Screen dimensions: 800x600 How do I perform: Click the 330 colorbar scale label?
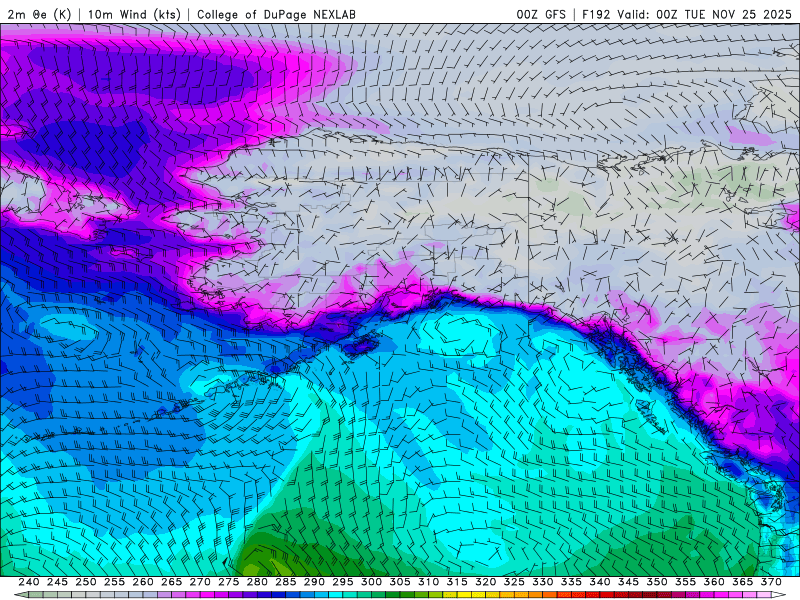[543, 582]
